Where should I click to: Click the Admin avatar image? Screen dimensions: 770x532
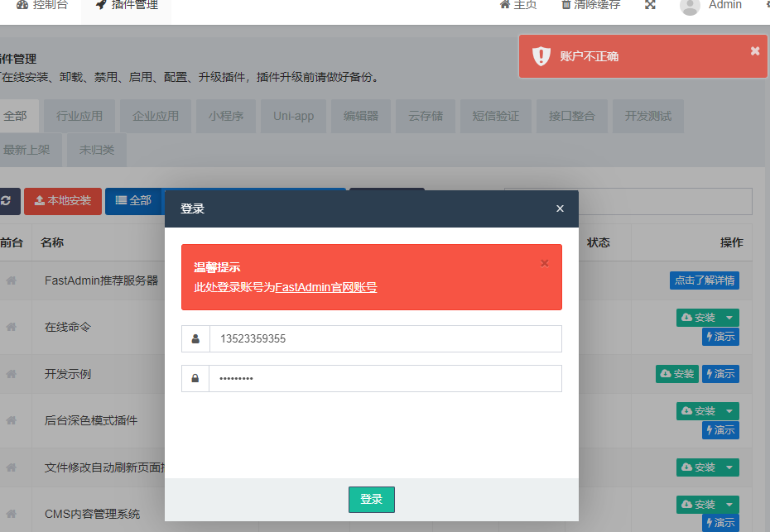(x=690, y=6)
